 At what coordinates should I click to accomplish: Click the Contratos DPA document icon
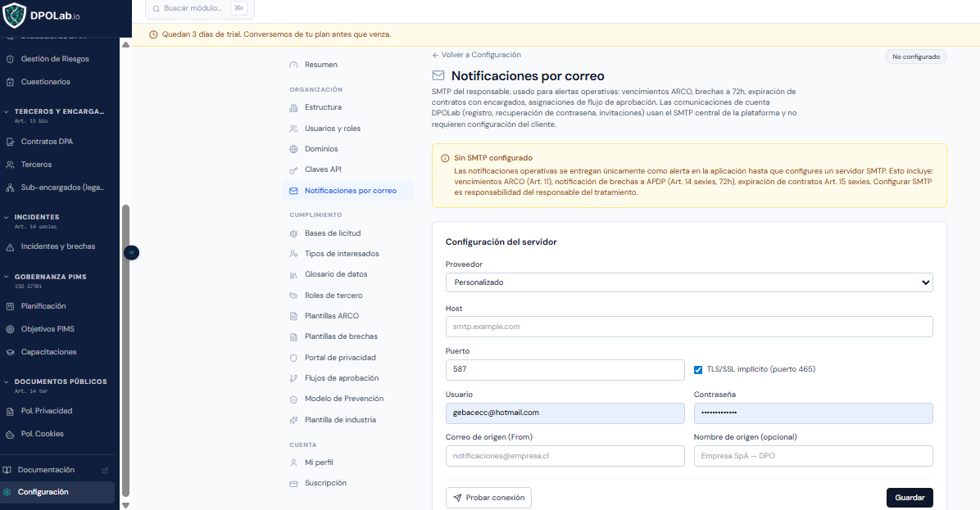(10, 142)
